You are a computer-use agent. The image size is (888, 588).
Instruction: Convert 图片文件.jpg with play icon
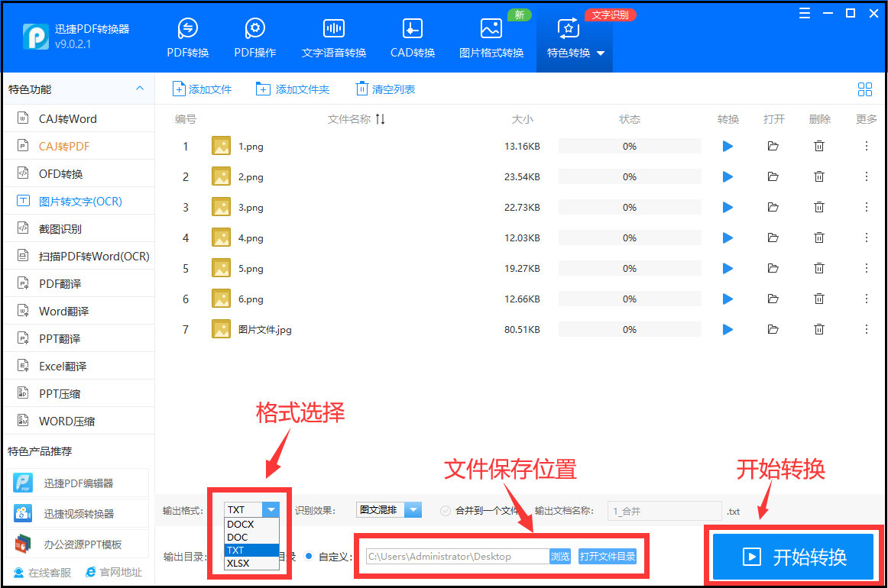(x=728, y=329)
